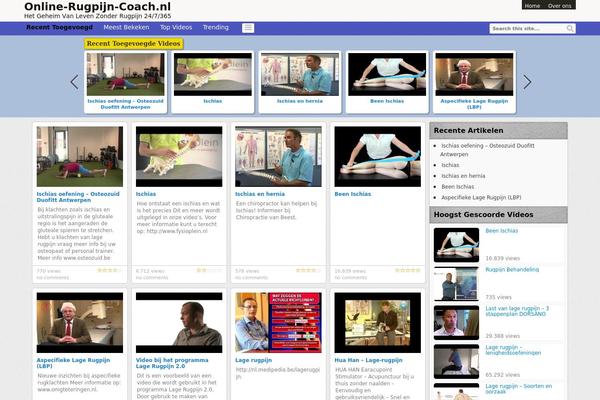
Task: Click the Recent Toegevoegde Videos heading
Action: coord(134,44)
